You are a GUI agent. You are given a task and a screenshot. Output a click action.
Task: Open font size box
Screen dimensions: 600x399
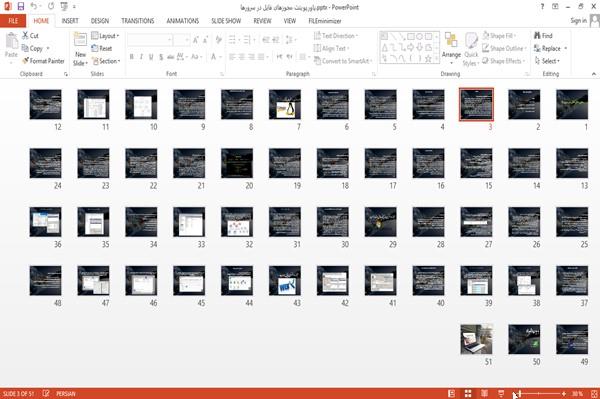[181, 40]
